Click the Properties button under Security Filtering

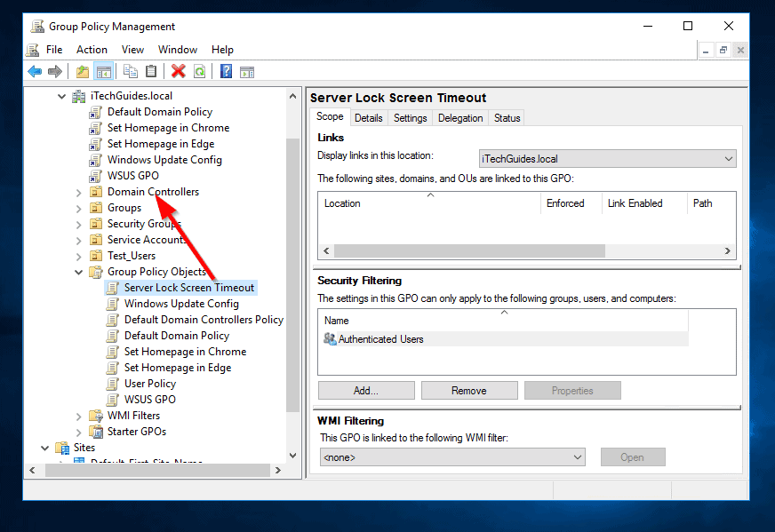(x=572, y=390)
